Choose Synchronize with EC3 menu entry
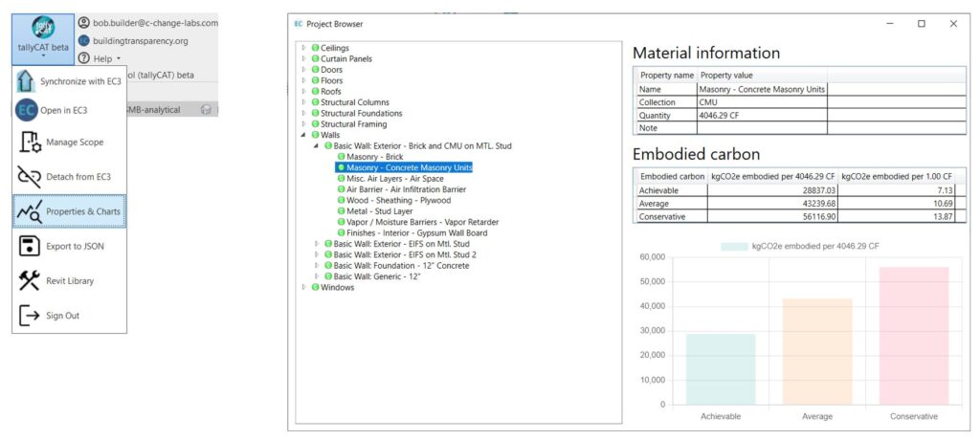 (69, 81)
